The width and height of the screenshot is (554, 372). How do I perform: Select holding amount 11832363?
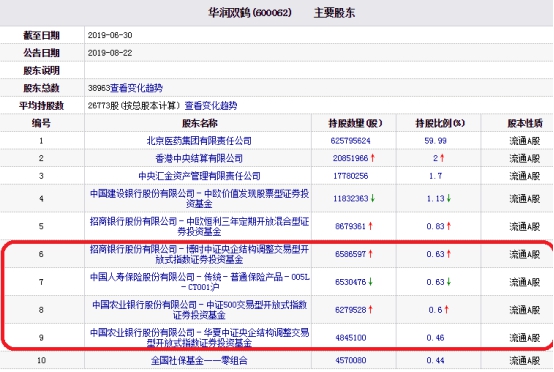point(350,199)
